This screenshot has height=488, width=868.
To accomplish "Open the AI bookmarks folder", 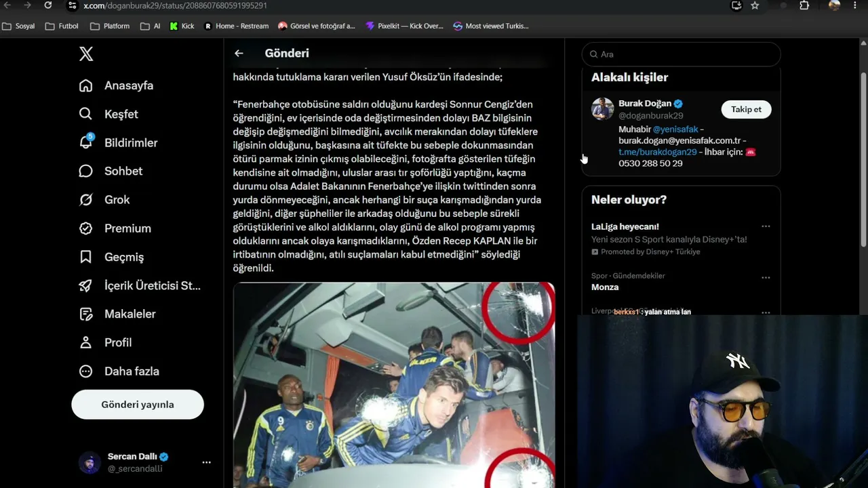I will pos(151,26).
